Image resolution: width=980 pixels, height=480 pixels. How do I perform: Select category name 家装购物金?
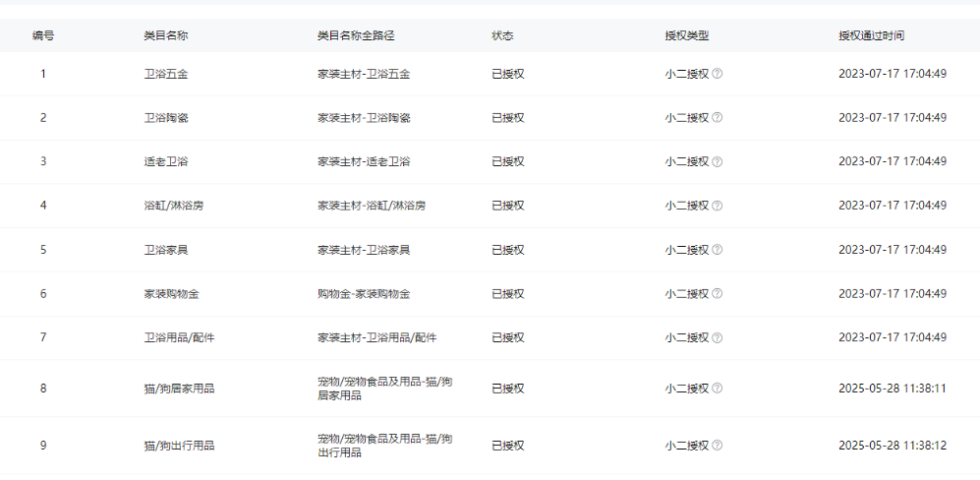point(171,293)
